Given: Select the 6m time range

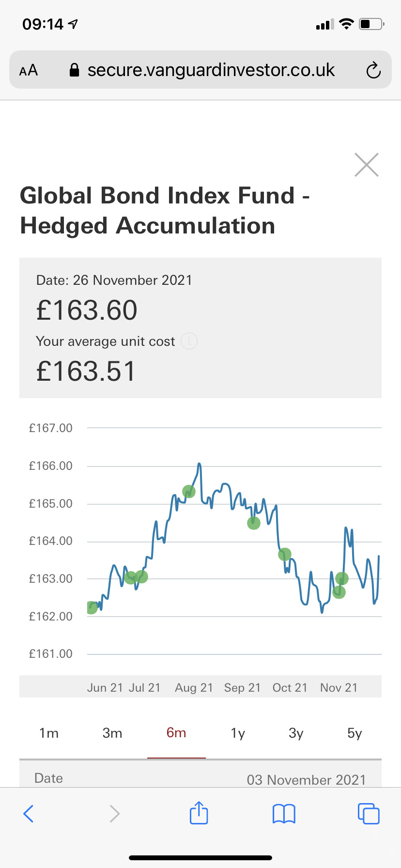Looking at the screenshot, I should click(x=176, y=733).
